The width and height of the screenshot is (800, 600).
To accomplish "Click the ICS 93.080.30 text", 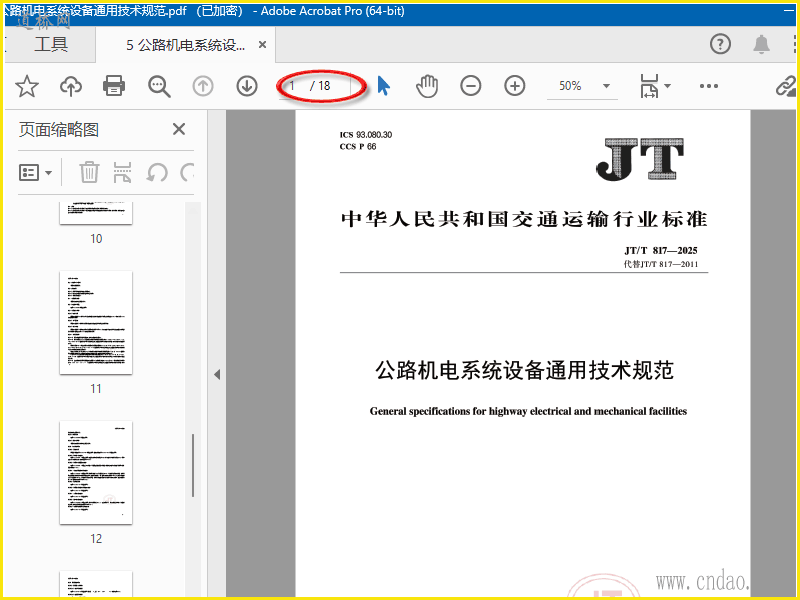I will [x=366, y=135].
